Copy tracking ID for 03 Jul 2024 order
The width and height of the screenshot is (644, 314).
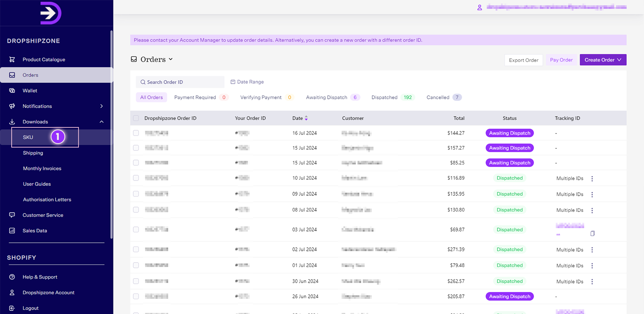[592, 233]
